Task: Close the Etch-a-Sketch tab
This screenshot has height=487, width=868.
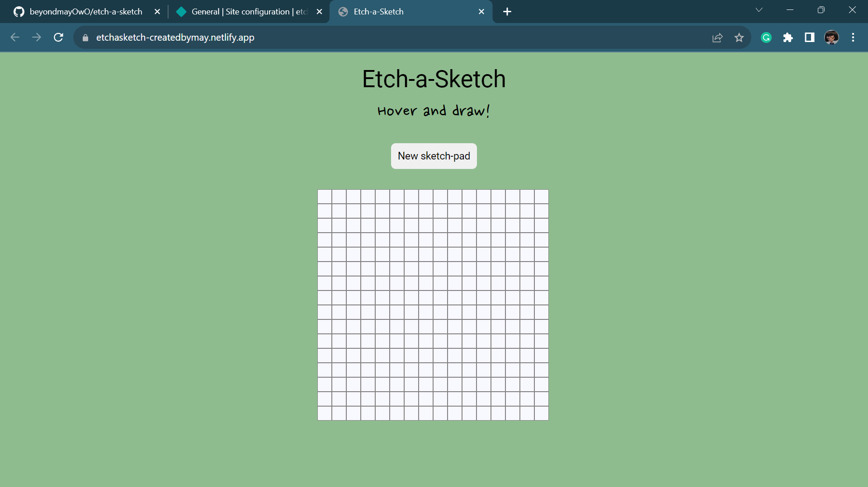Action: tap(481, 12)
